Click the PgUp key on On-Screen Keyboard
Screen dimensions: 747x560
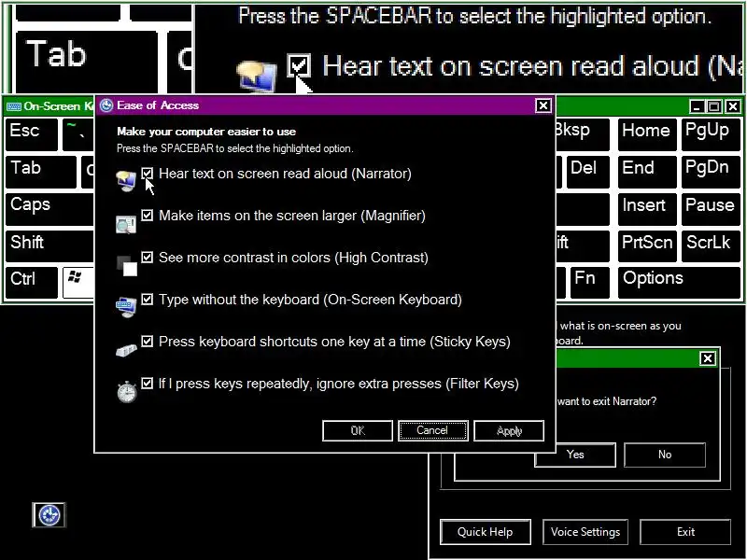pos(711,134)
